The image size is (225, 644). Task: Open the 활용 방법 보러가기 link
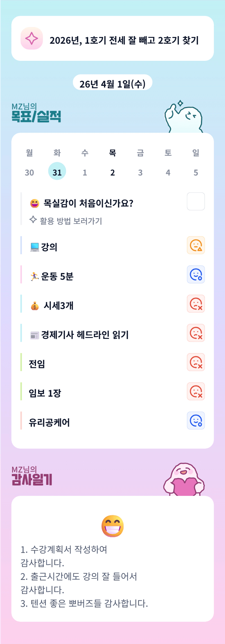click(x=71, y=221)
